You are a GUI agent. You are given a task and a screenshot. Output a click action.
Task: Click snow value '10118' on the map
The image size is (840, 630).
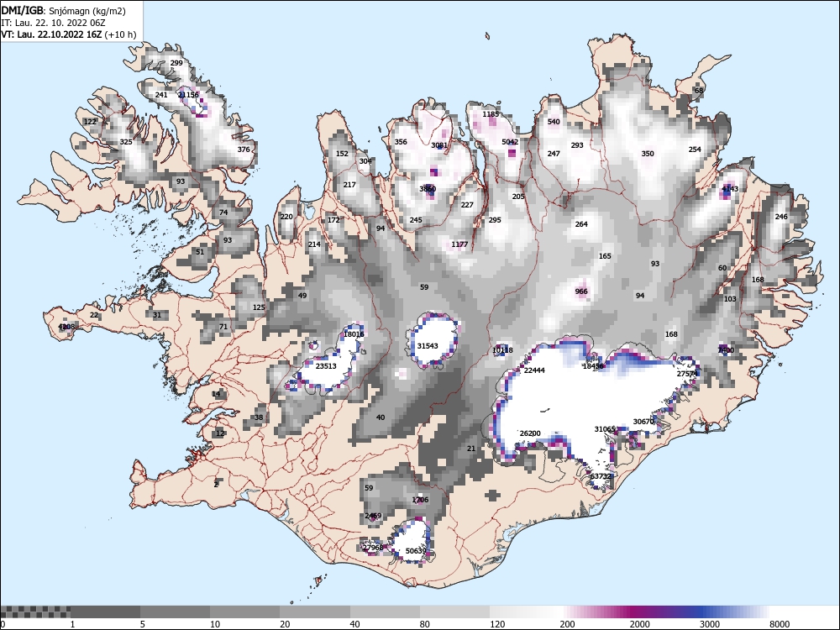(x=502, y=350)
